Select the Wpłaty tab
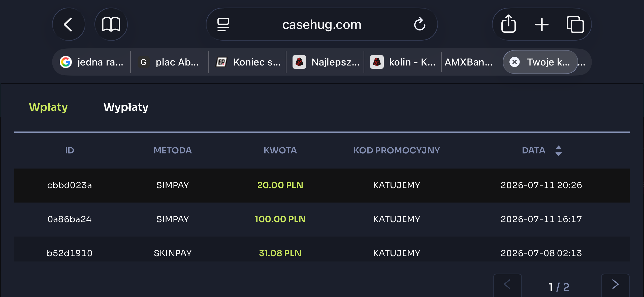Viewport: 644px width, 297px height. (48, 107)
